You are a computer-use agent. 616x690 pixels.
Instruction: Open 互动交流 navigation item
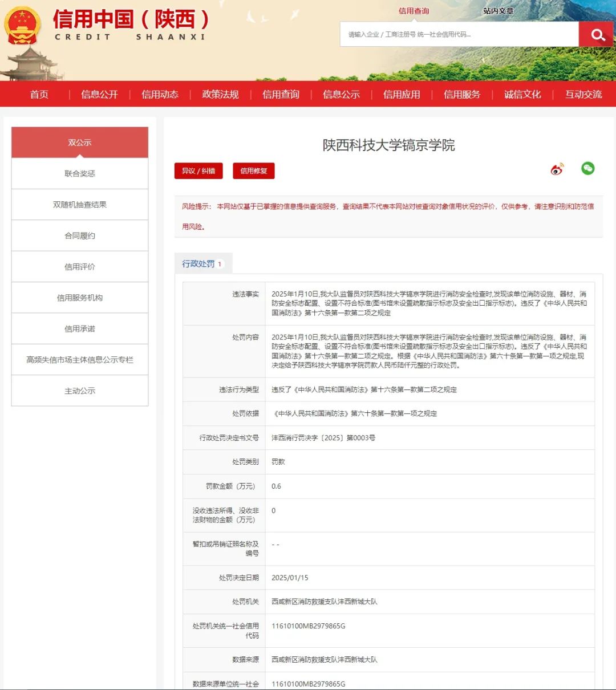tap(583, 94)
